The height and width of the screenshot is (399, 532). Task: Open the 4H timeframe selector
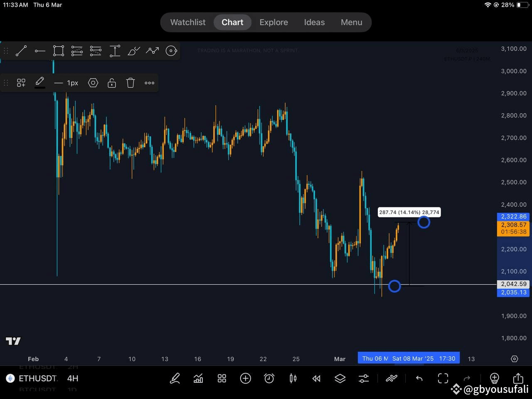click(72, 379)
